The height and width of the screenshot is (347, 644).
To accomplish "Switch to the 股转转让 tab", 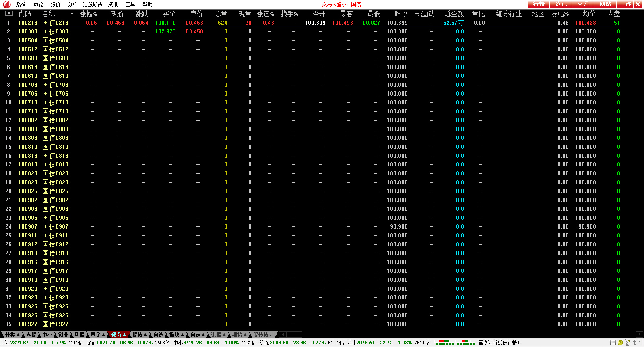I will (x=263, y=335).
